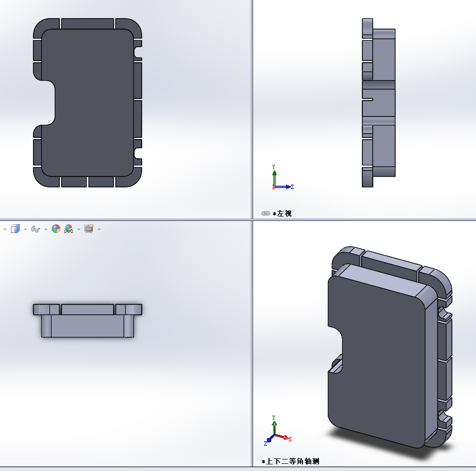Click the Apply Scene icon

[69, 229]
